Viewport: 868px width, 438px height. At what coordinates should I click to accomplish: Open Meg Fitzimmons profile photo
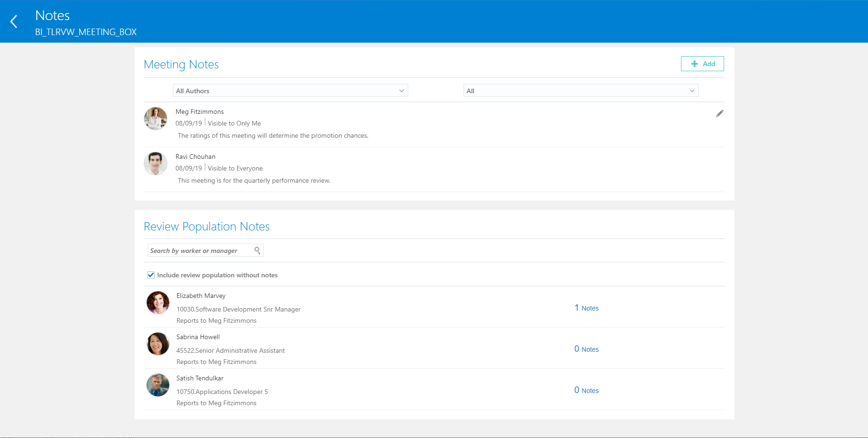point(156,118)
